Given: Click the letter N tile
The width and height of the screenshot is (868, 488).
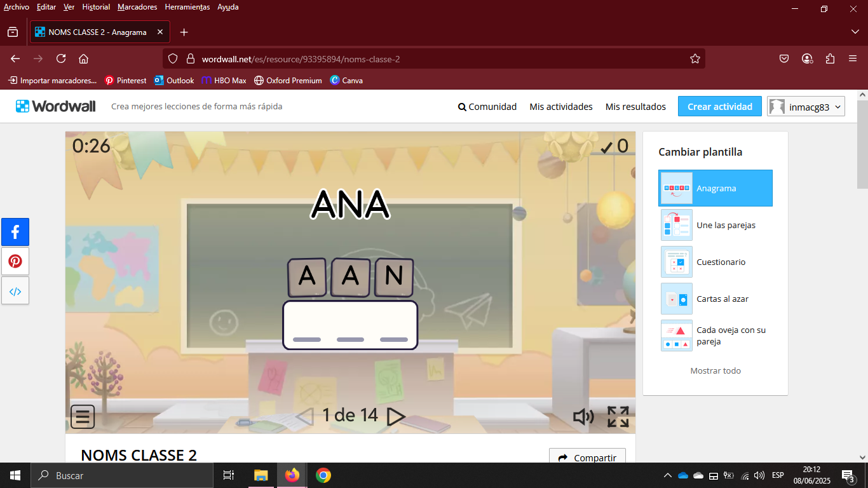Looking at the screenshot, I should point(394,277).
